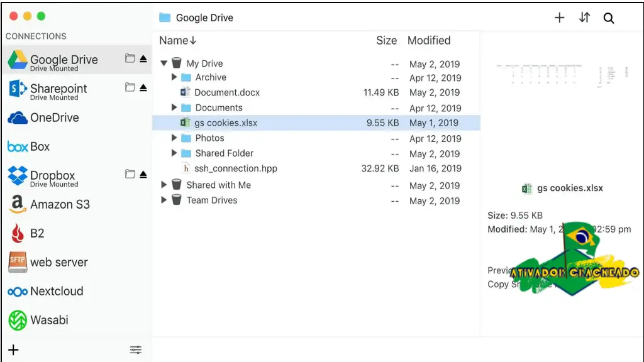Screen dimensions: 644x362
Task: Open search with magnifier icon
Action: tap(609, 18)
